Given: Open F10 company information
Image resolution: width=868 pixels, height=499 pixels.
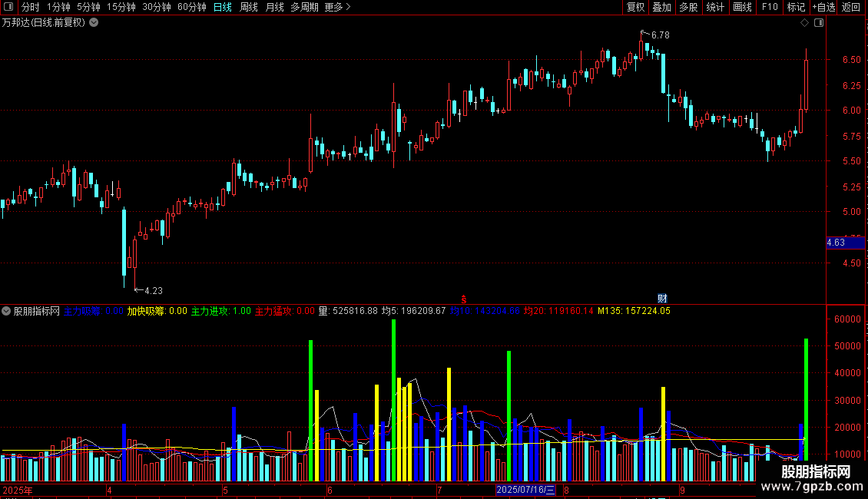Looking at the screenshot, I should 770,7.
